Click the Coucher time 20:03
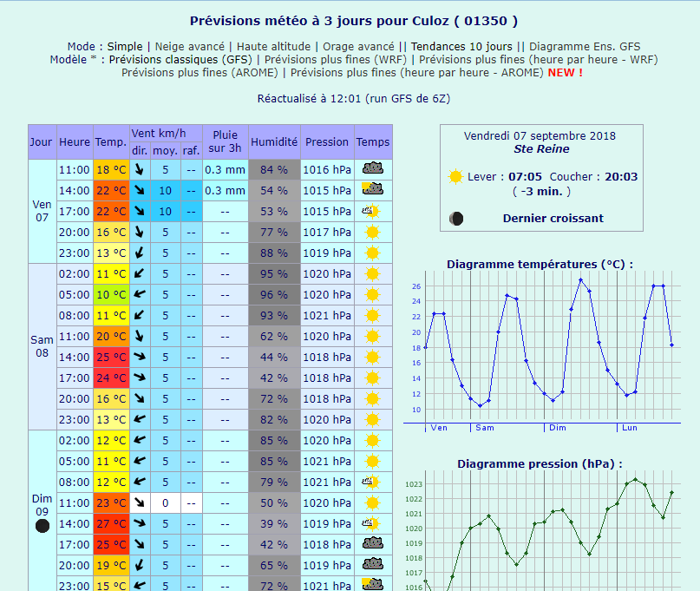700x591 pixels. pyautogui.click(x=621, y=177)
